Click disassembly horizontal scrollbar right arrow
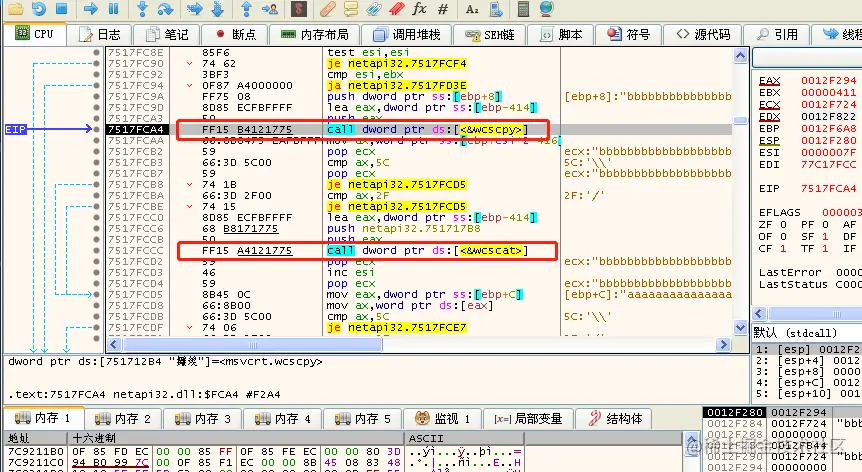Viewport: 862px width, 472px height. pyautogui.click(x=723, y=345)
